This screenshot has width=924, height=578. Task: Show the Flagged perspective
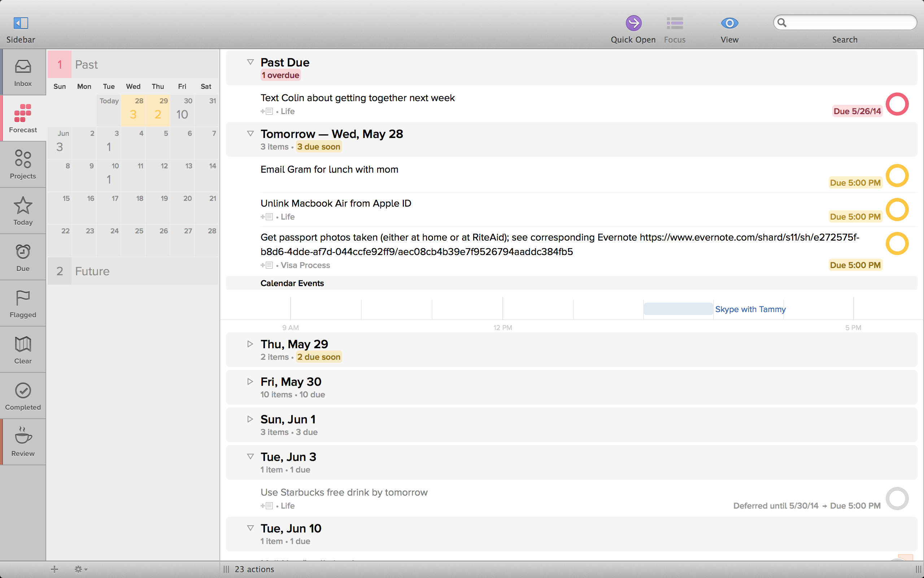coord(23,303)
